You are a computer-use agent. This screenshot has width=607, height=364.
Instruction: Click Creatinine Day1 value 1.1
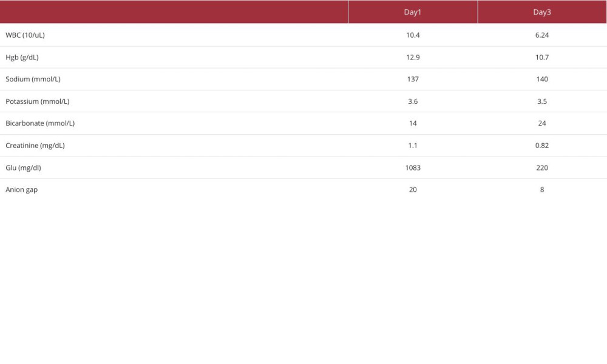click(413, 146)
